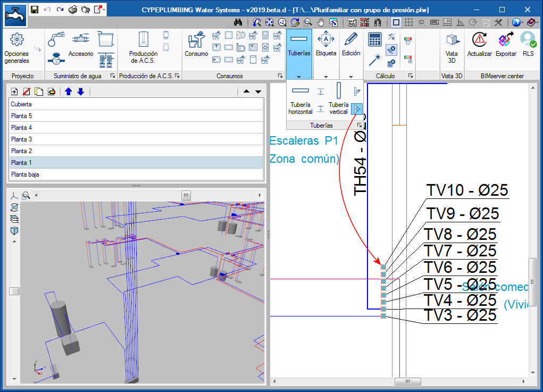This screenshot has height=392, width=543.
Task: Click the Consumo fixtures tool
Action: click(196, 45)
